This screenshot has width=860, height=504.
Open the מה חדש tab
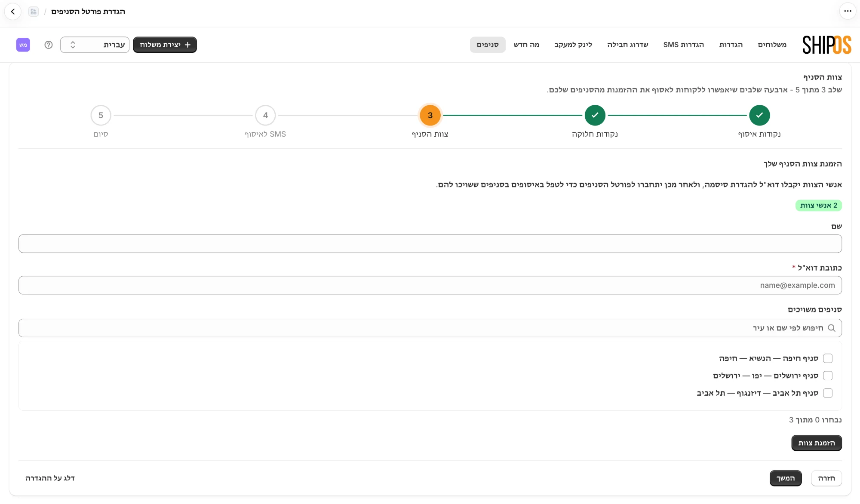[x=526, y=45]
